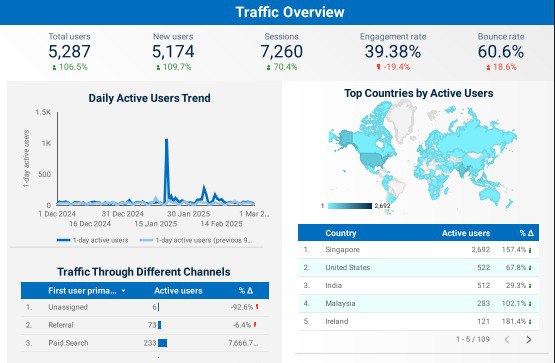Sort channels table by Active users header
The width and height of the screenshot is (555, 363).
pos(178,291)
